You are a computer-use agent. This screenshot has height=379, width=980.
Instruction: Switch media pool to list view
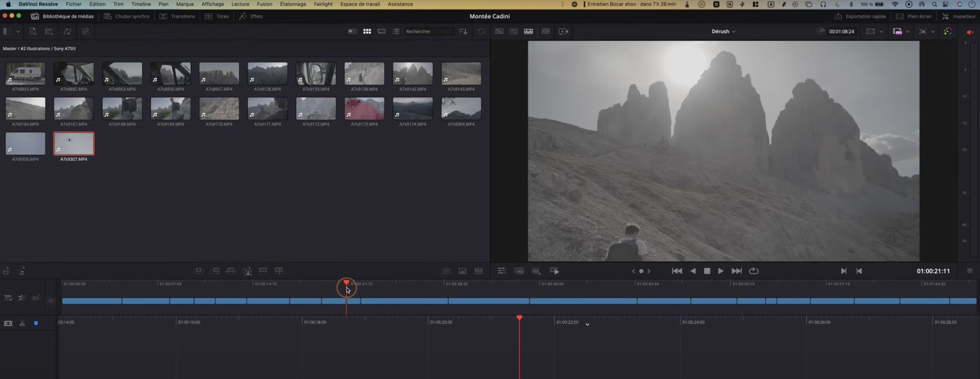click(396, 31)
